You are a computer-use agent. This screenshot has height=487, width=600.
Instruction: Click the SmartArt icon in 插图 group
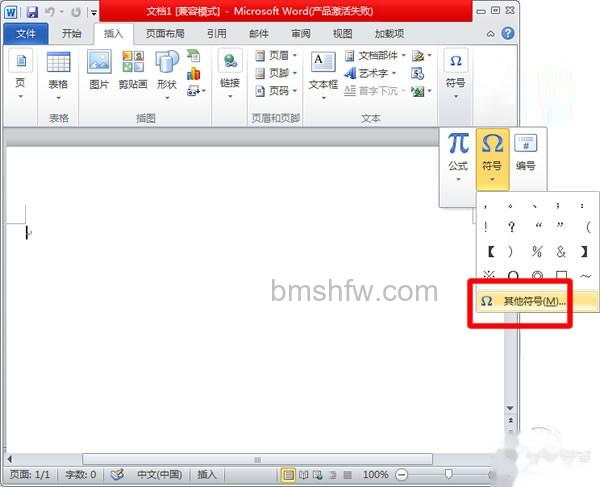[194, 56]
